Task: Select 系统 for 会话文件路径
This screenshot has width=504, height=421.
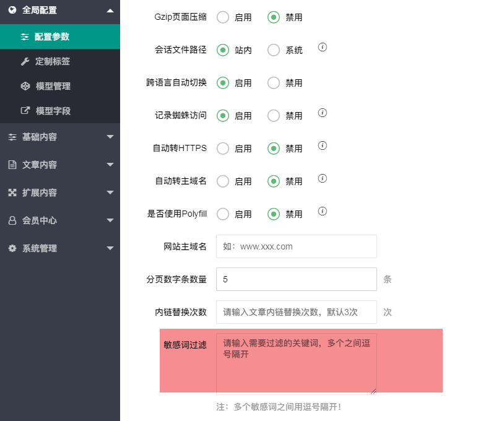Action: (274, 50)
